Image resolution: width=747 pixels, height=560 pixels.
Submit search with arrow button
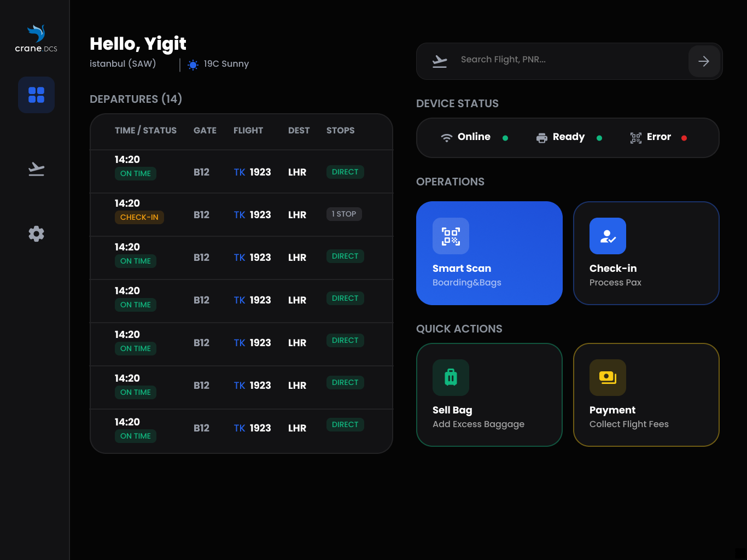[x=704, y=61]
